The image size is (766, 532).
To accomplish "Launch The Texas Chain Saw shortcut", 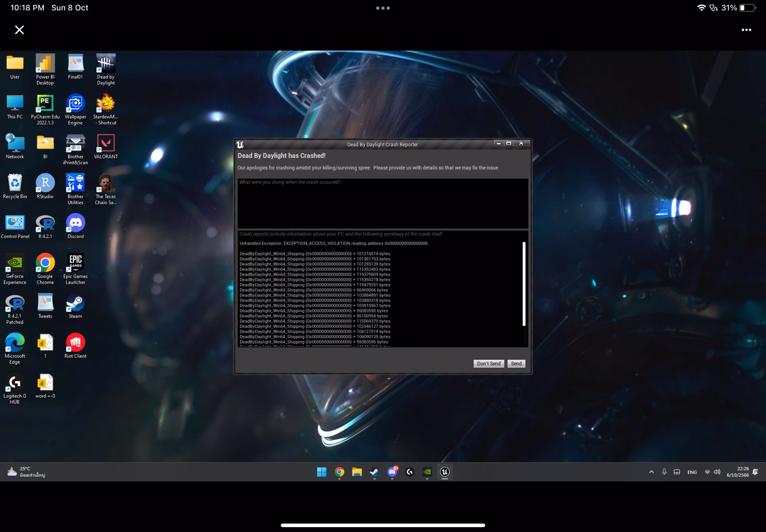I will tap(106, 189).
